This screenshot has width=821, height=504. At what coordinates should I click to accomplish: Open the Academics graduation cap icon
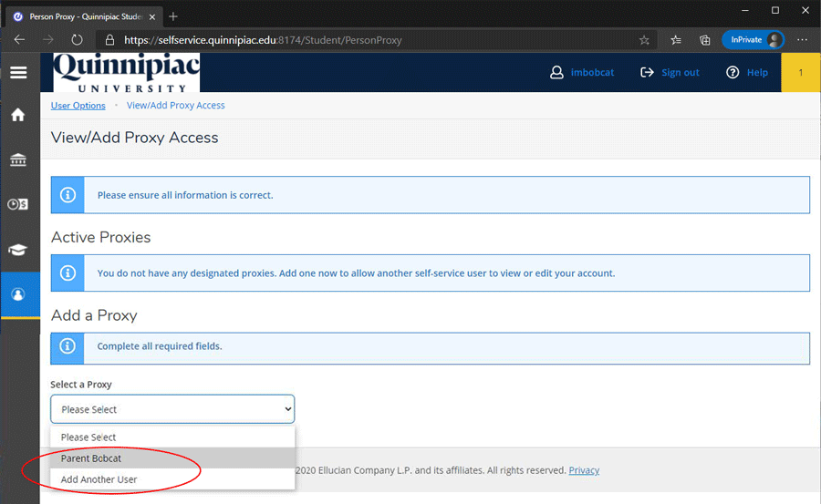(18, 250)
